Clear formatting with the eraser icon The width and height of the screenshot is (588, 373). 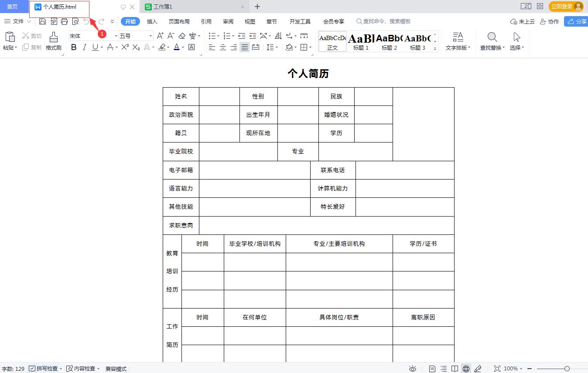[x=181, y=36]
